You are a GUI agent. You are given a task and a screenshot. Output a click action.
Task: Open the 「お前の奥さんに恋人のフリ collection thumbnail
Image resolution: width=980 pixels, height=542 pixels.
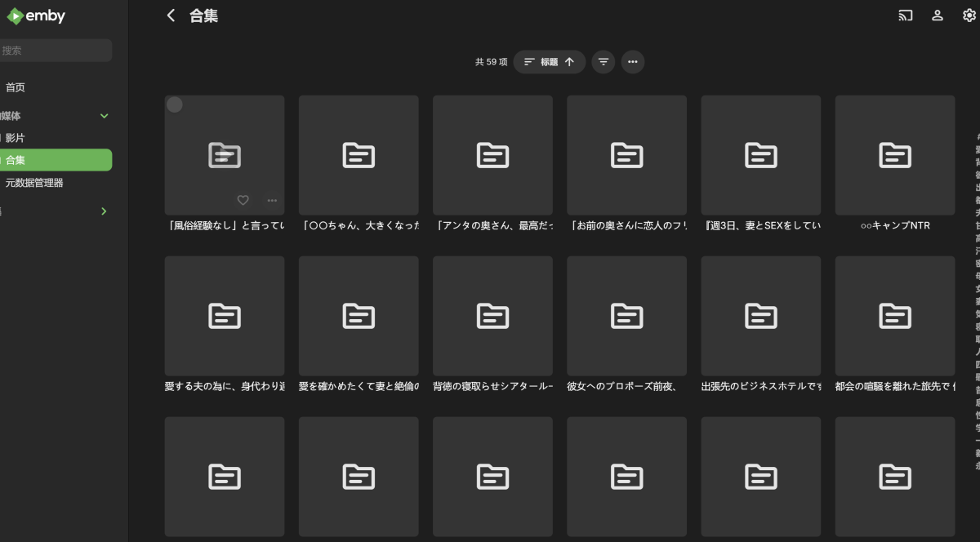coord(627,155)
